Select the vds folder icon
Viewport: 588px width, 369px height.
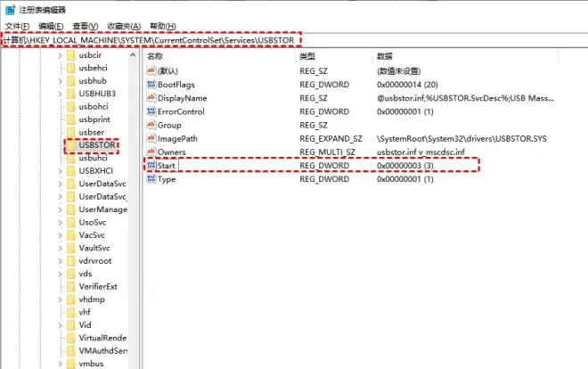[71, 274]
